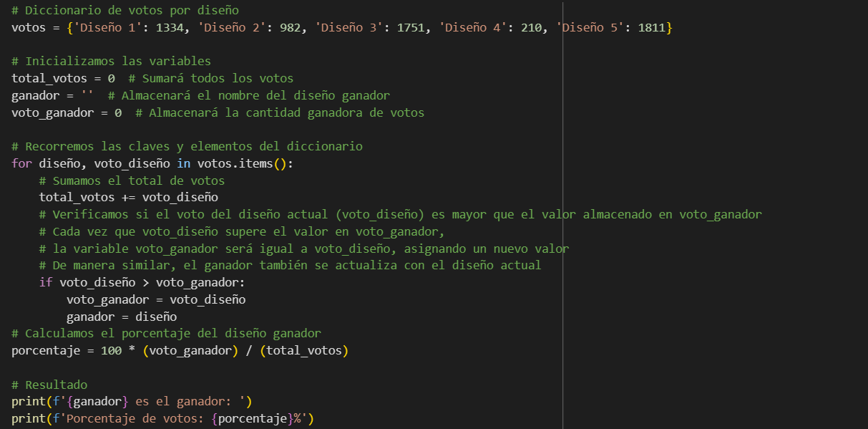
Task: Click the "if" keyword
Action: coord(46,282)
